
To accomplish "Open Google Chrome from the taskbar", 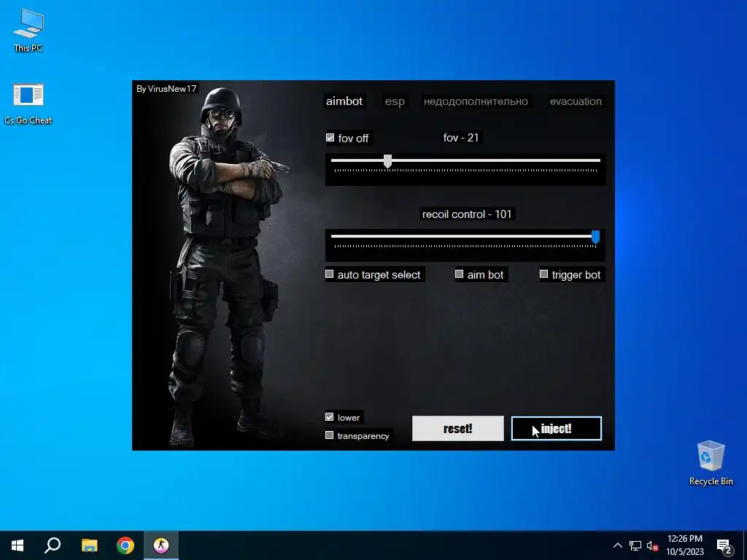I will (125, 545).
